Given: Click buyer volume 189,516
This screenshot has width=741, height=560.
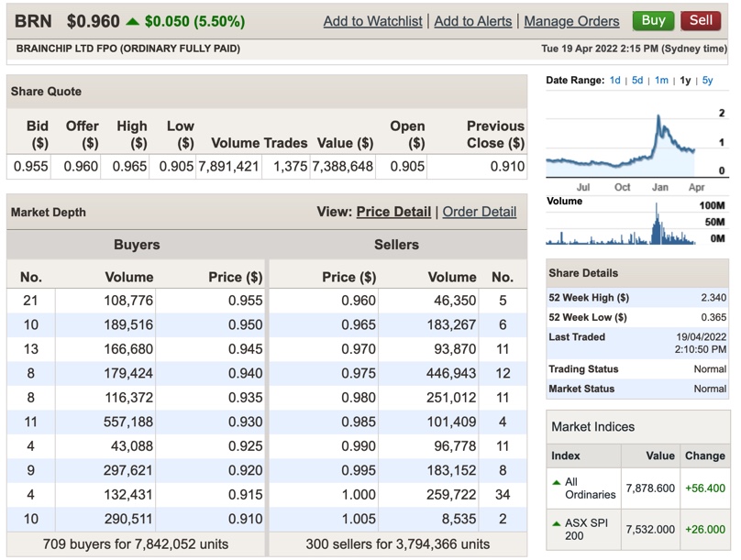Looking at the screenshot, I should (x=128, y=324).
